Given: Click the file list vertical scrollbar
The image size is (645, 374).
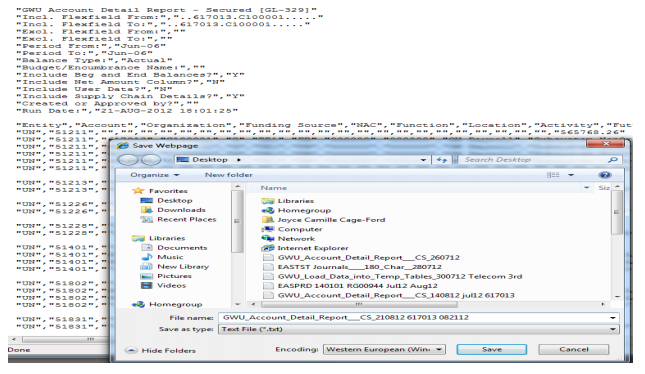Looking at the screenshot, I should point(617,212).
